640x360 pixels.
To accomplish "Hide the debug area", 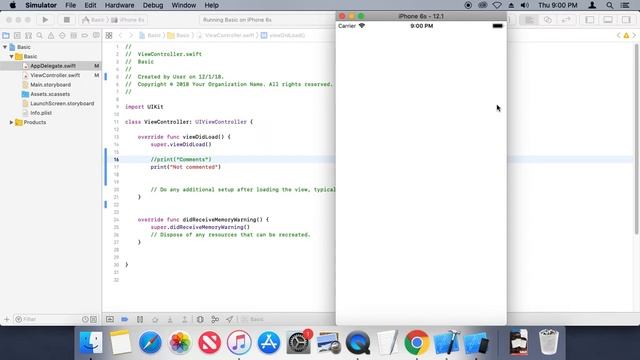I will pos(110,319).
